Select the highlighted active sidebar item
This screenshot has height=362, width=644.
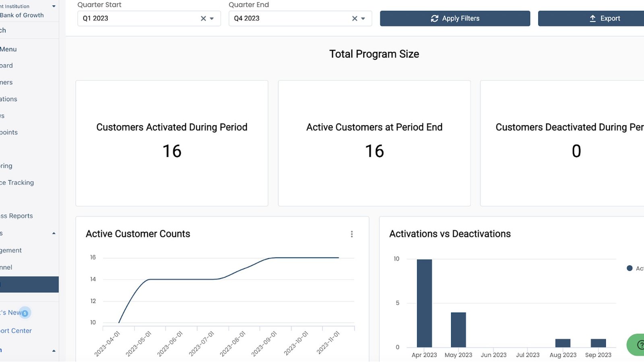click(x=29, y=284)
